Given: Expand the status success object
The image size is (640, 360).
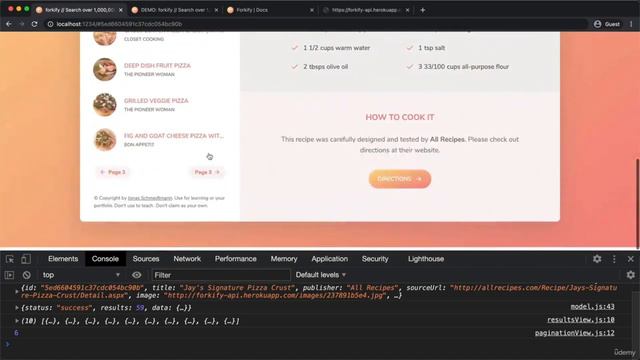Looking at the screenshot, I should coord(17,307).
